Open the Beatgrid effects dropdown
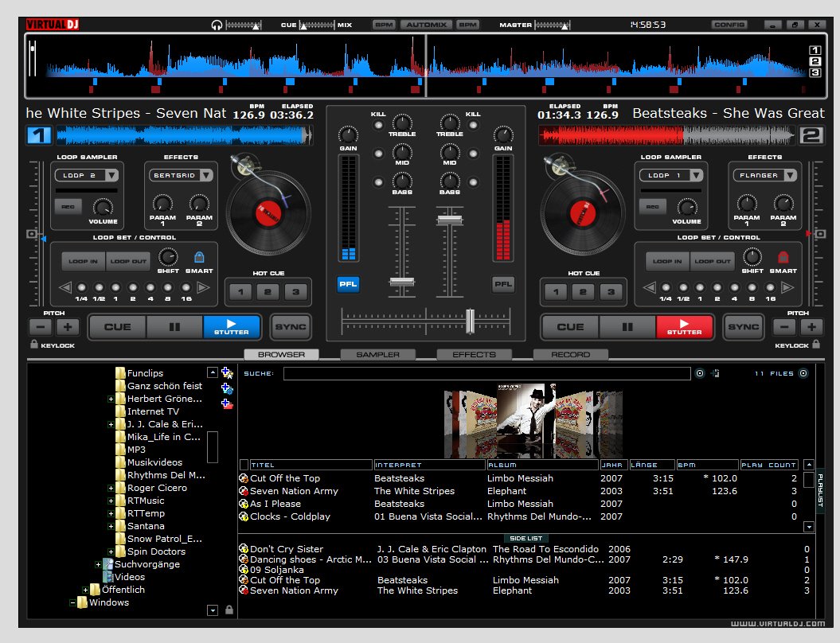This screenshot has height=643, width=840. tap(207, 175)
